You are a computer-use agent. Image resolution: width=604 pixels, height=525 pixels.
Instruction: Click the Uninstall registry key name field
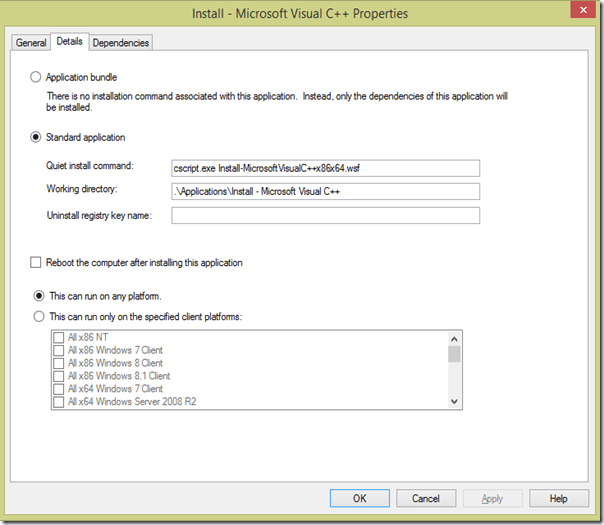coord(325,215)
